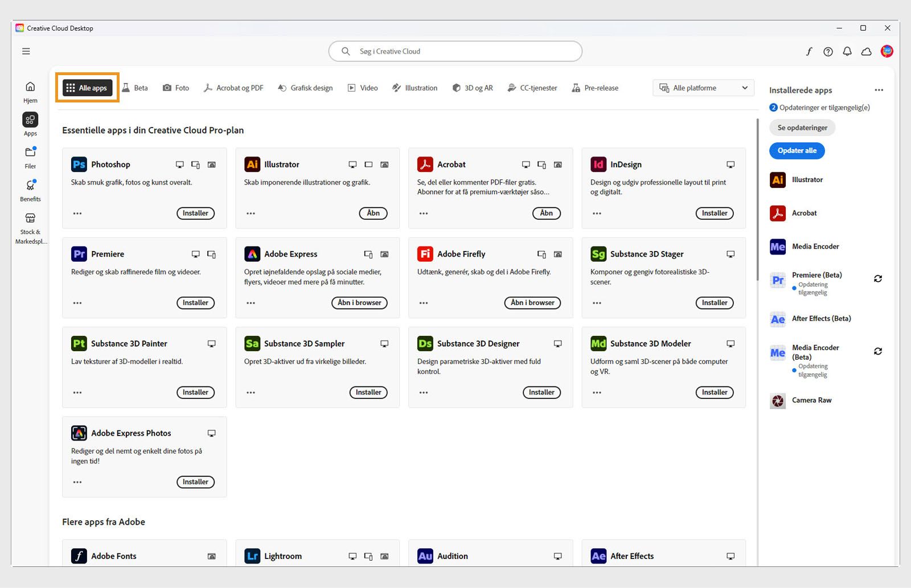Open Filer from the left sidebar
Image resolution: width=911 pixels, height=588 pixels.
(x=30, y=157)
